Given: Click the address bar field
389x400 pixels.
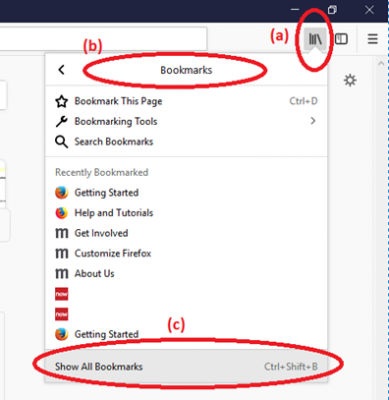Looking at the screenshot, I should point(103,39).
